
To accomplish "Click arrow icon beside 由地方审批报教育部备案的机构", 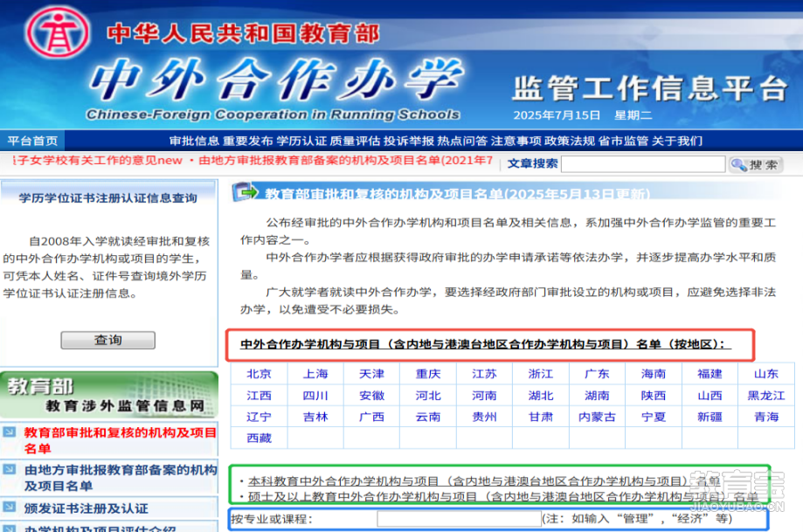I will point(10,469).
